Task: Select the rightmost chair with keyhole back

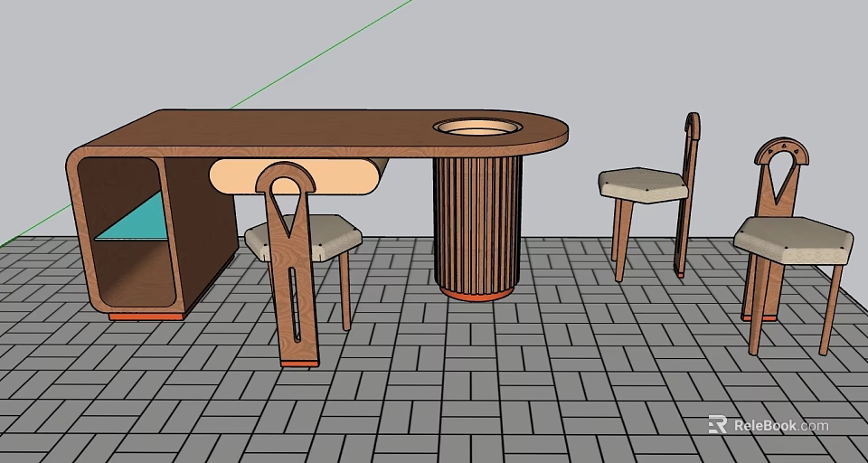Action: (793, 246)
